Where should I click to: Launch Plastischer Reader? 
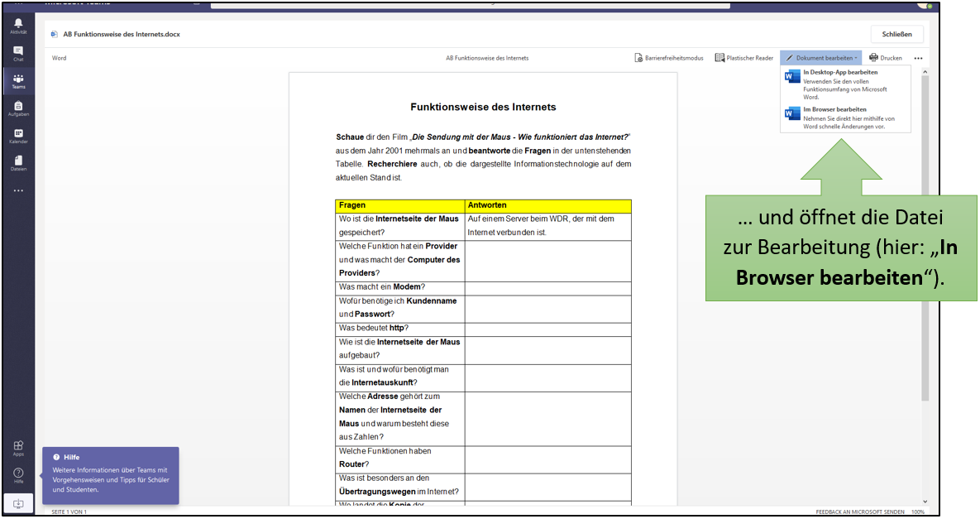pyautogui.click(x=744, y=58)
